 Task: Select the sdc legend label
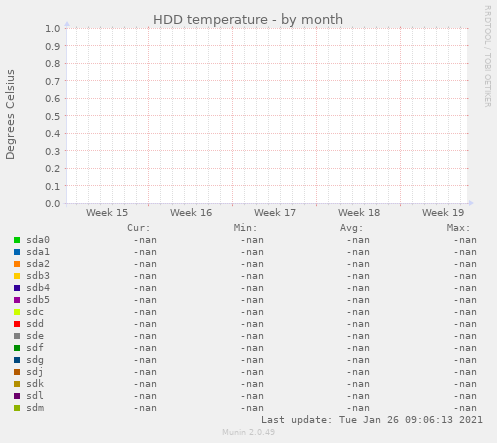coord(35,312)
